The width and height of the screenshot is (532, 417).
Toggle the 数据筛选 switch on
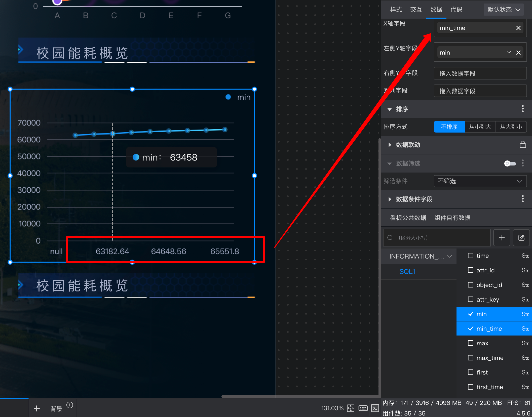510,163
